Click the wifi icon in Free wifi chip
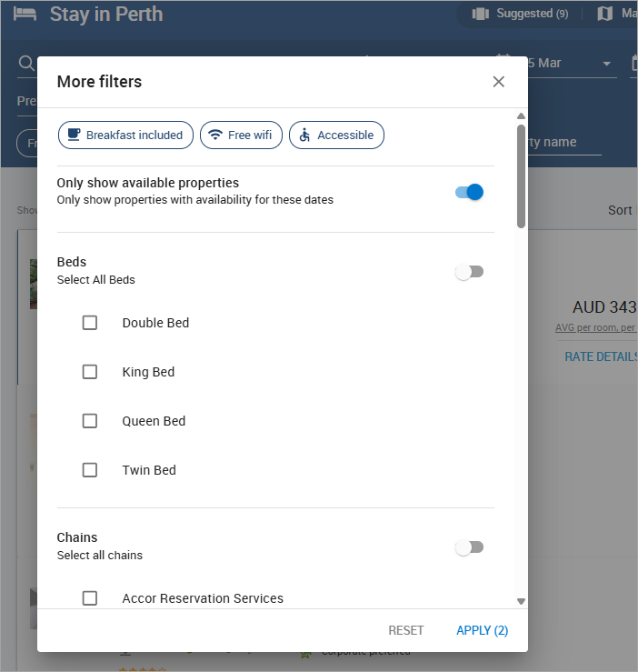The width and height of the screenshot is (638, 672). point(215,135)
